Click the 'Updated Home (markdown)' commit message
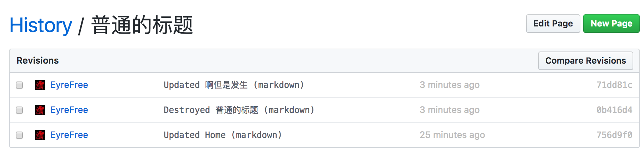 click(x=223, y=135)
